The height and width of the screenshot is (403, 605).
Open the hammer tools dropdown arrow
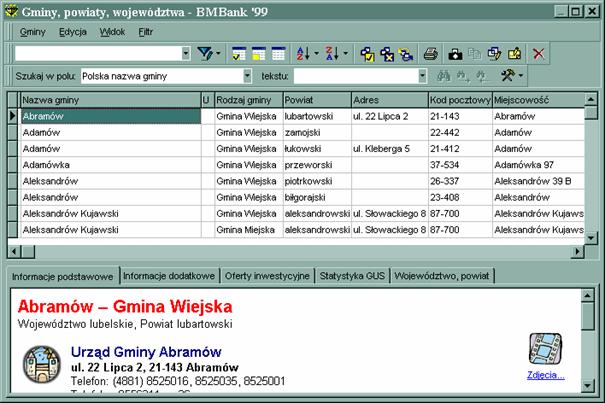pos(521,76)
